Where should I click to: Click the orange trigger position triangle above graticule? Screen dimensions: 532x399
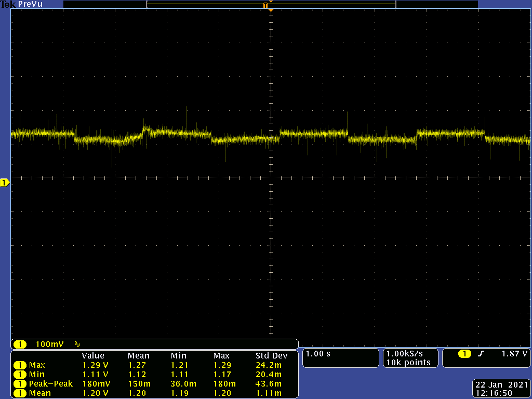coord(271,10)
